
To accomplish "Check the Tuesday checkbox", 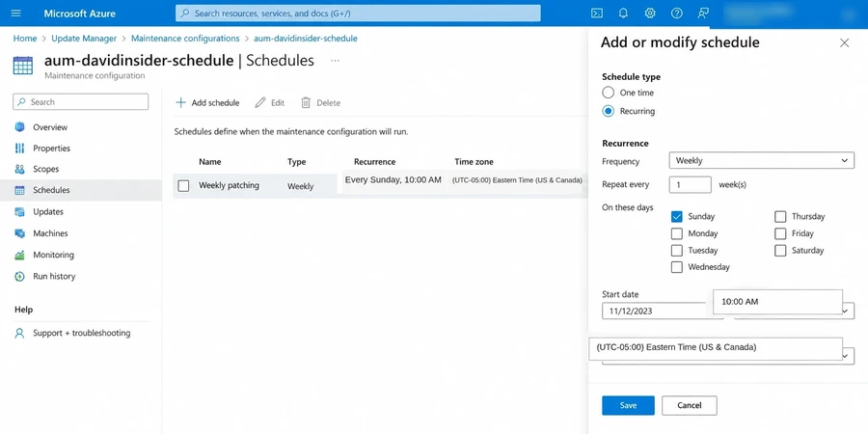I will point(676,250).
